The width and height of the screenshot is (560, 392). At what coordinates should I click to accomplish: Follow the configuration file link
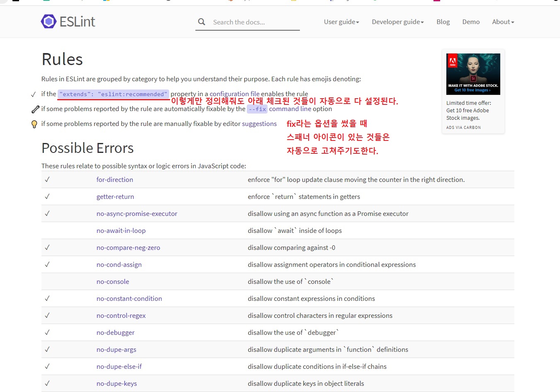[234, 94]
